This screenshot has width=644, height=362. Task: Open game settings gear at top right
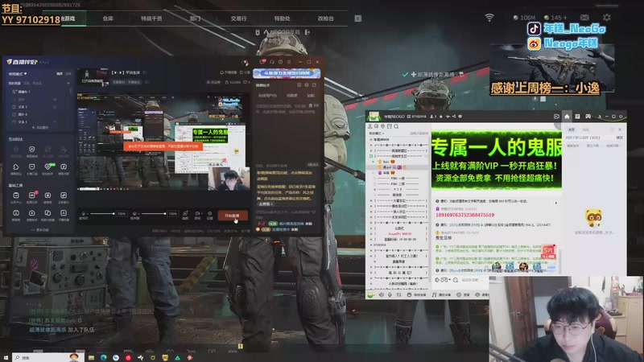[607, 18]
